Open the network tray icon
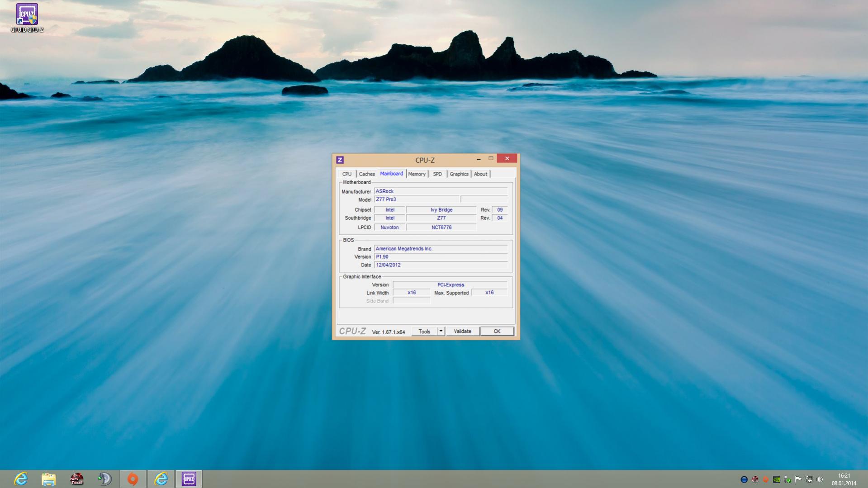868x488 pixels. 809,479
